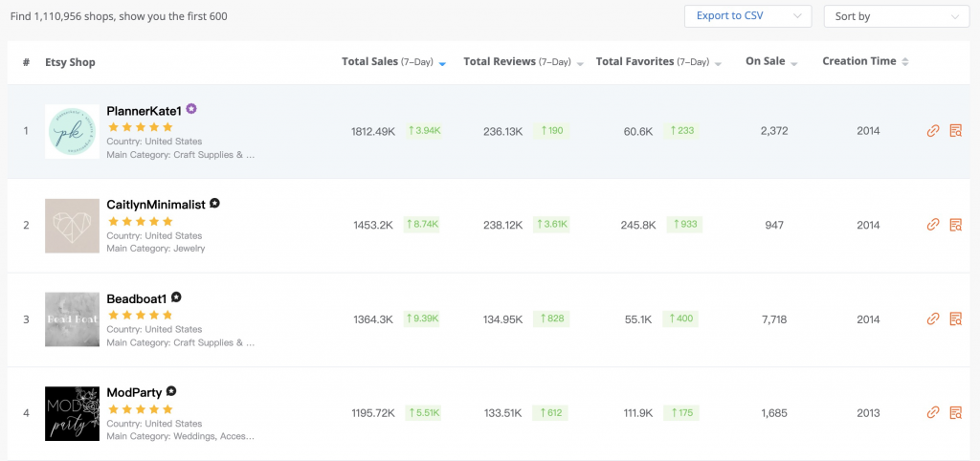Open the Beadboat1 shop name link

tap(137, 298)
